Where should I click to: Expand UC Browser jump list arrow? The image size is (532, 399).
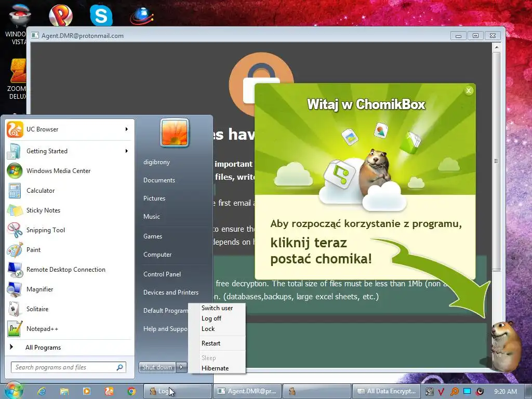(x=127, y=129)
